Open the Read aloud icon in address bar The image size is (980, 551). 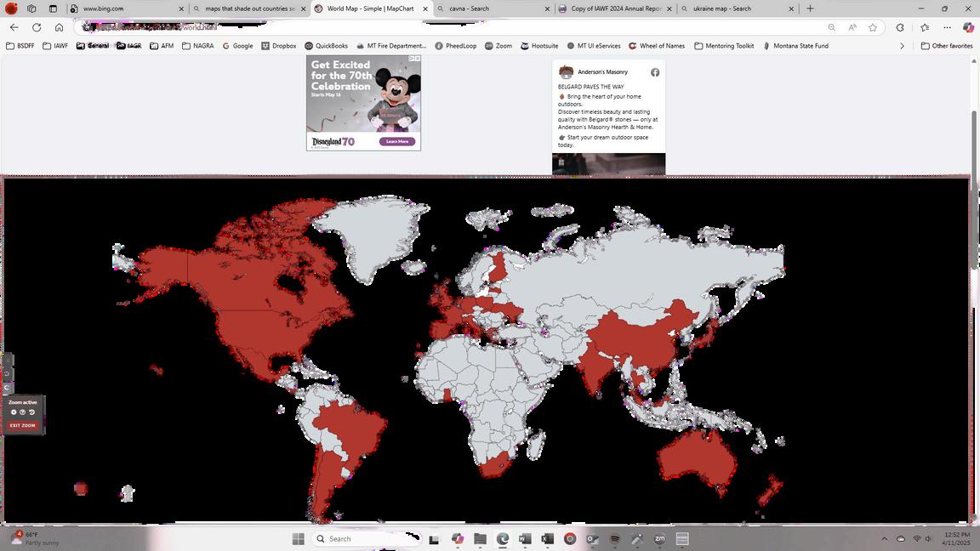click(x=852, y=27)
